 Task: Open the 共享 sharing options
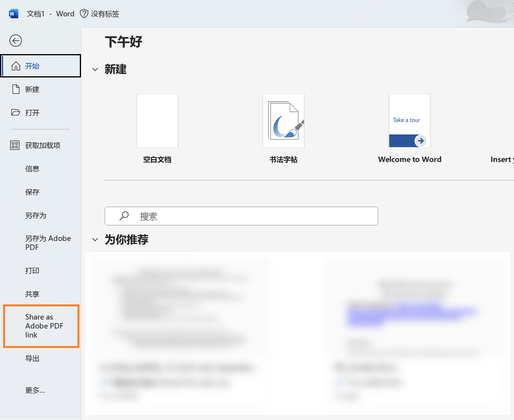tap(32, 294)
